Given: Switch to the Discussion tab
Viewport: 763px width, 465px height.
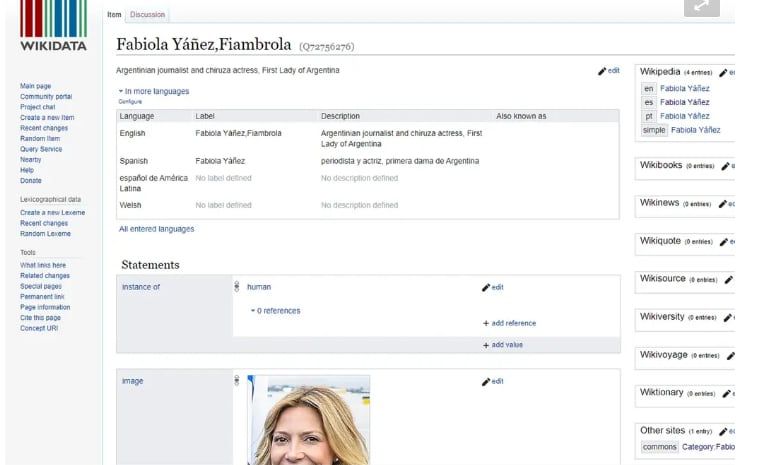Looking at the screenshot, I should (147, 15).
